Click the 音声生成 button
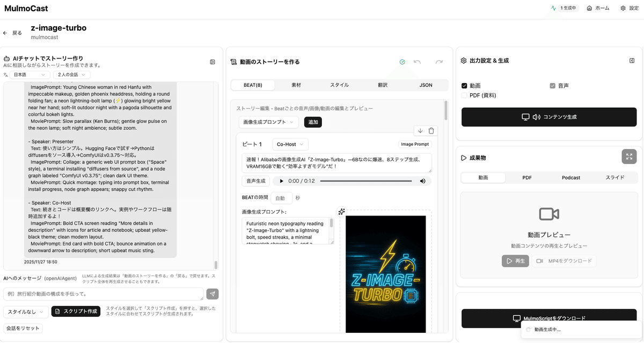Screen dimensions: 644x343 point(255,181)
